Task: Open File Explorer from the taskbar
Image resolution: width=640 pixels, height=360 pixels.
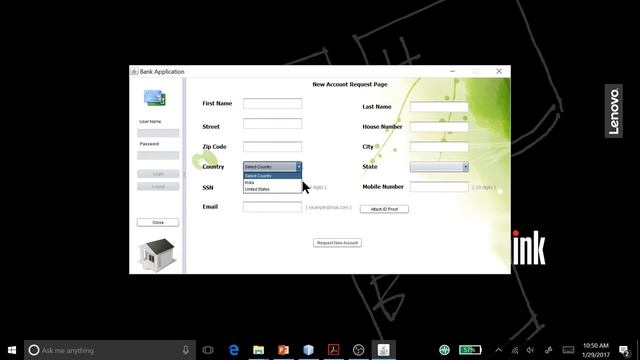Action: 258,350
